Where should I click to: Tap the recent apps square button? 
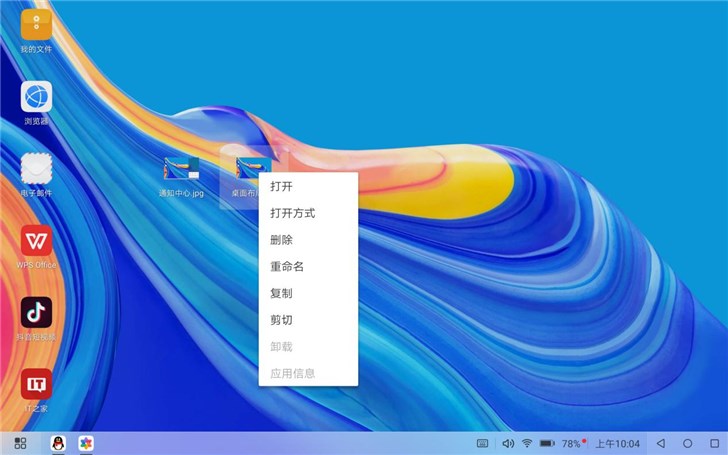(715, 443)
